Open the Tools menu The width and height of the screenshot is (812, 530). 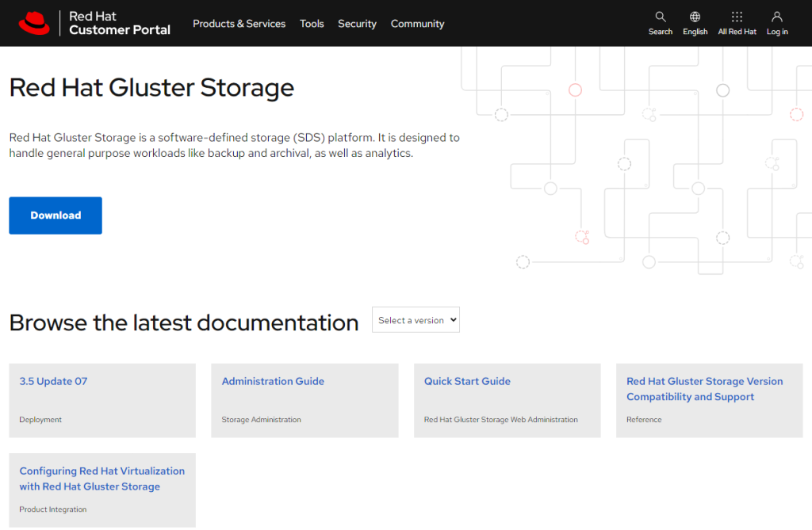[x=312, y=24]
